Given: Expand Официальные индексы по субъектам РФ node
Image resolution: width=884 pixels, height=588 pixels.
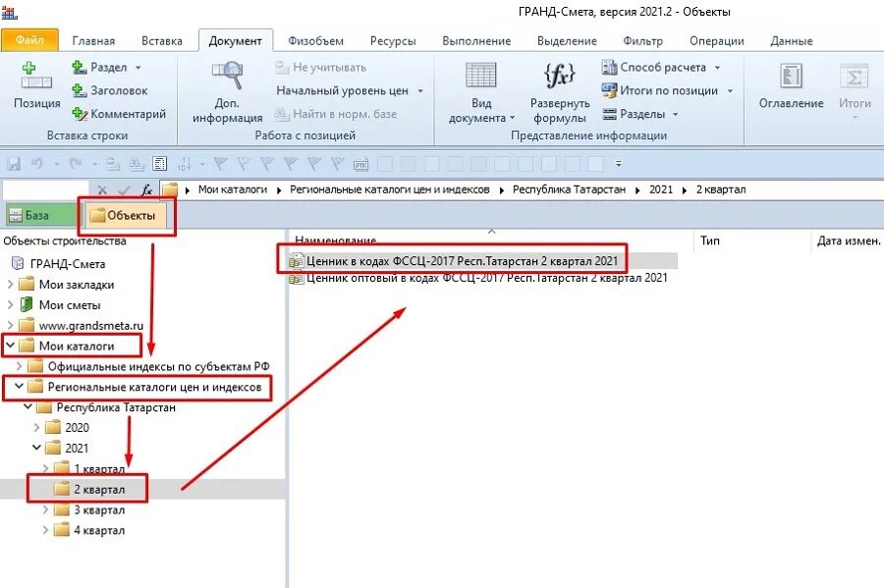Looking at the screenshot, I should 19,366.
